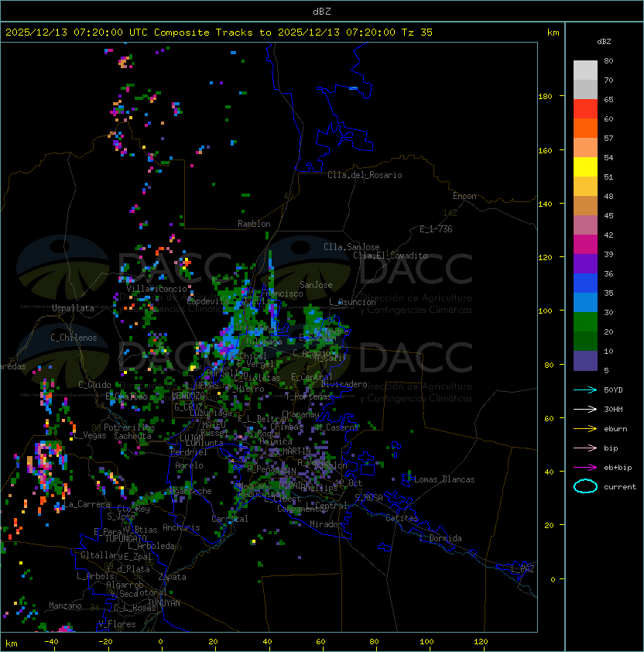Click the dBZ title at the top
Viewport: 644px width, 652px height.
pos(322,11)
